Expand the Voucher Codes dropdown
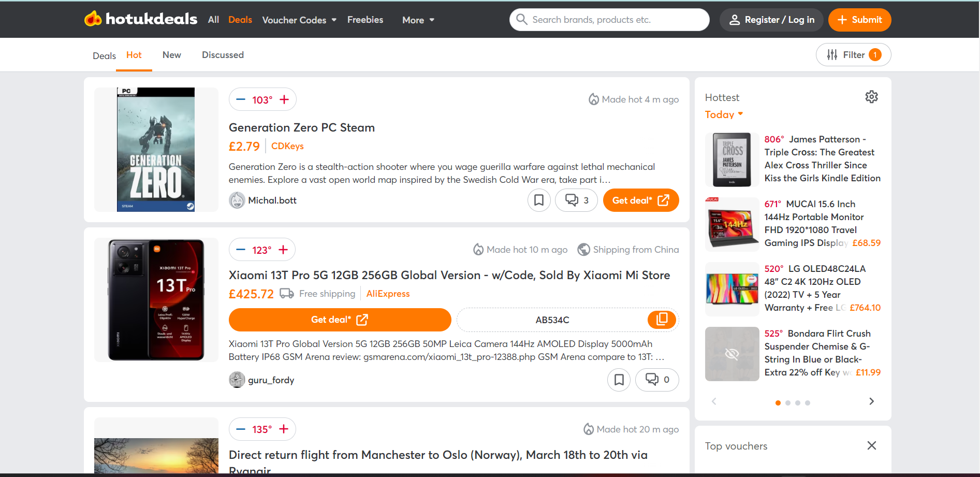Viewport: 980px width, 477px height. coord(299,20)
